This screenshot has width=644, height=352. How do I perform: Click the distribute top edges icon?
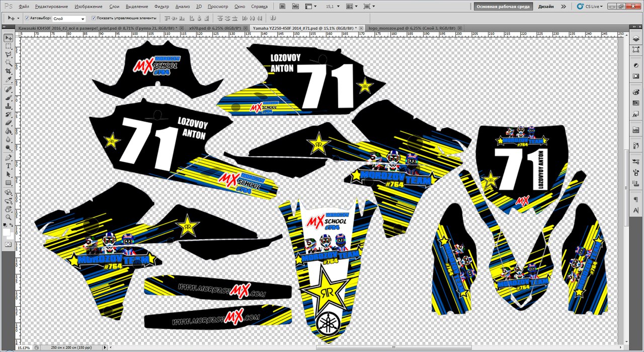click(219, 18)
